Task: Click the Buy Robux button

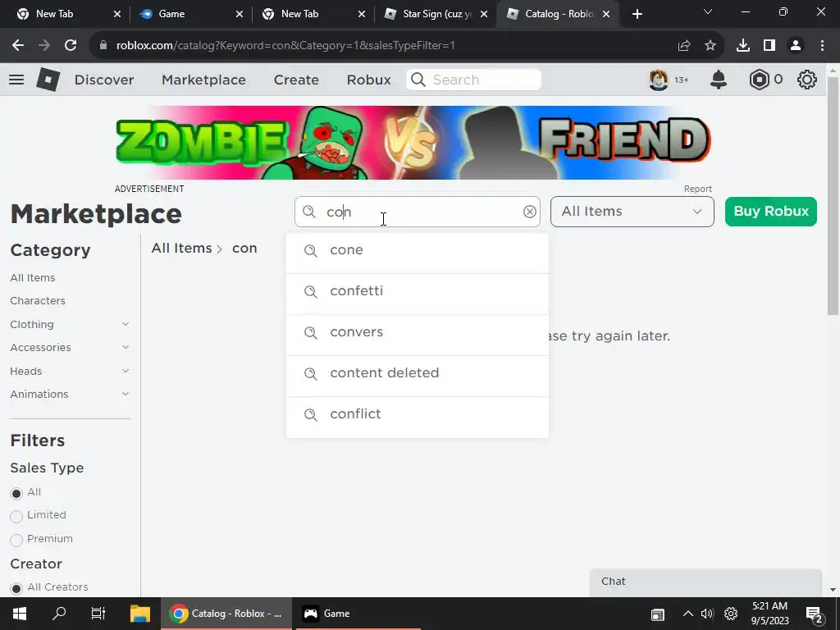Action: (771, 212)
